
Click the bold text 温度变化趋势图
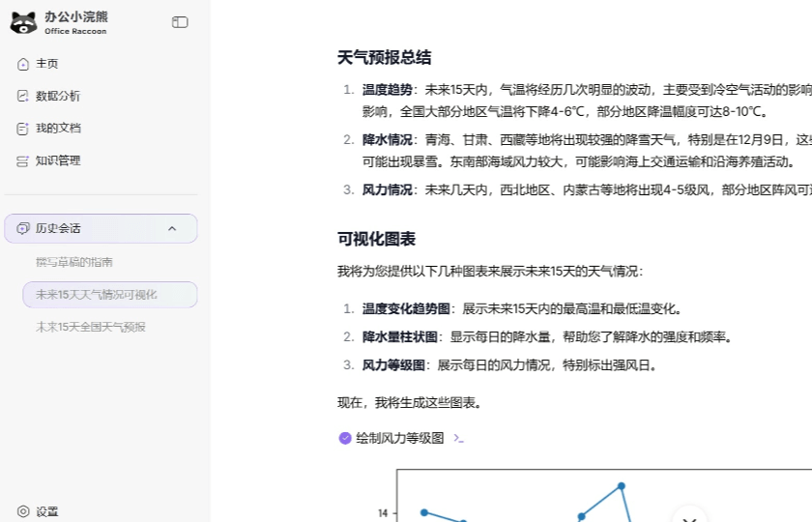point(405,309)
